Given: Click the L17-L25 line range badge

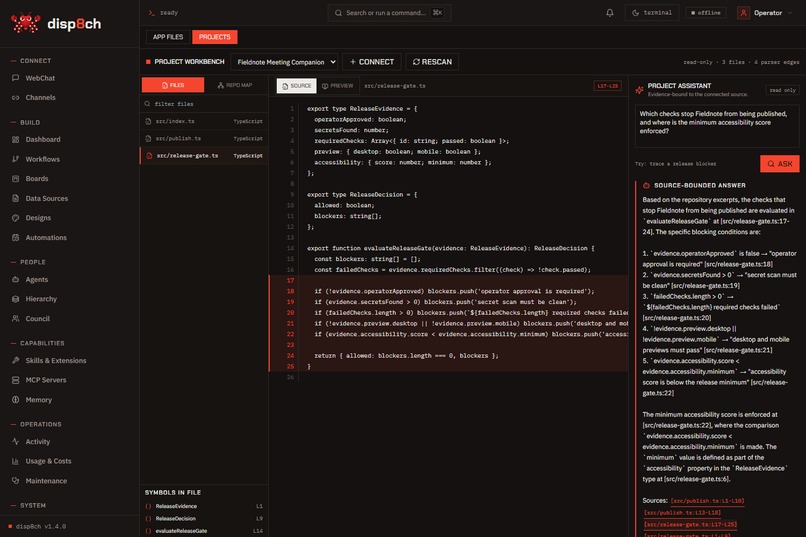Looking at the screenshot, I should [608, 86].
